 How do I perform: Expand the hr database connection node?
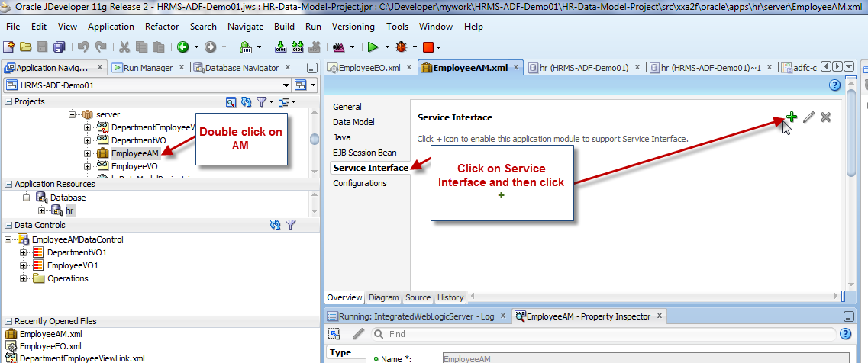pos(41,210)
